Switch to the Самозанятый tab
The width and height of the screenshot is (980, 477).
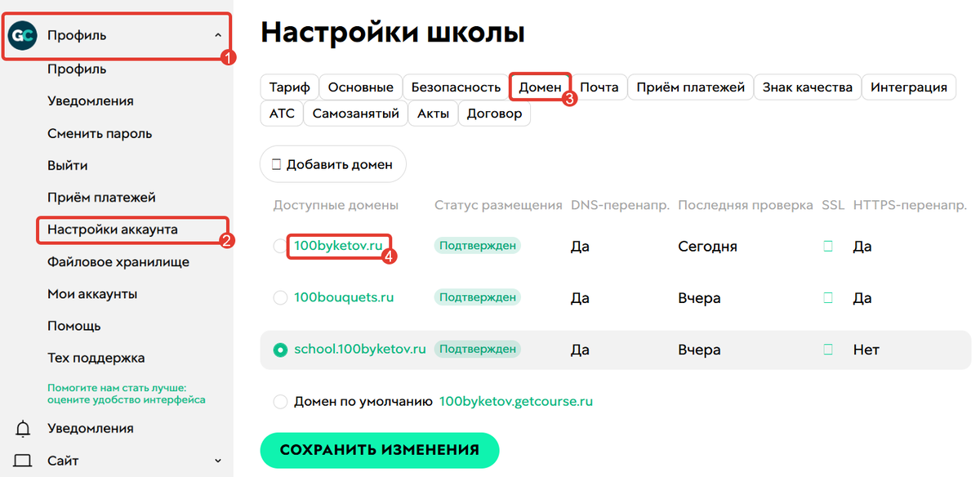(355, 114)
